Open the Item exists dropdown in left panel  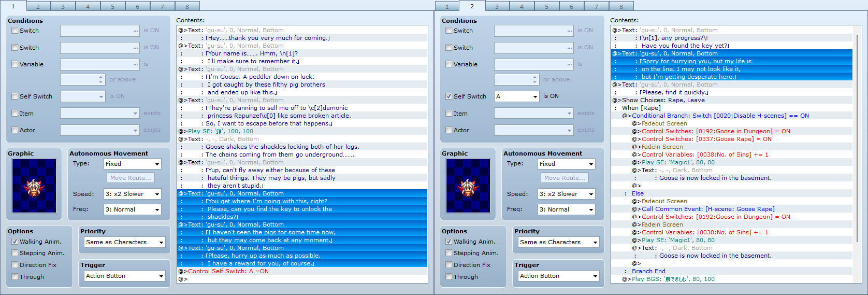(x=100, y=114)
